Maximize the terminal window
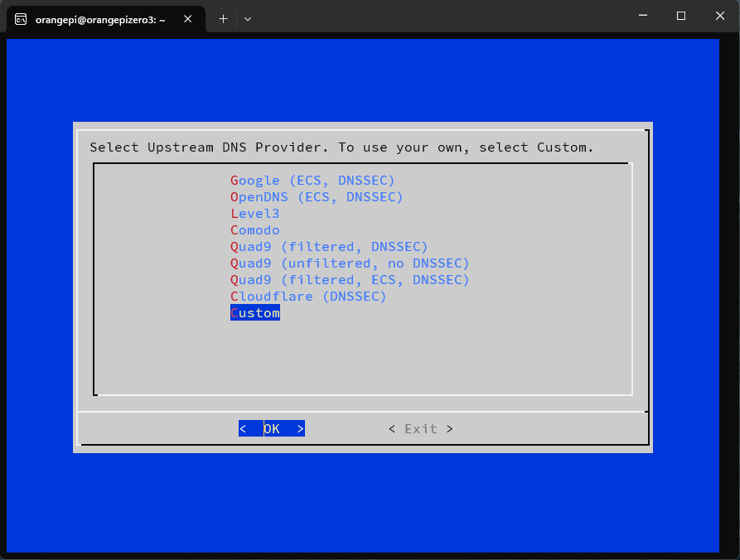This screenshot has width=740, height=560. pyautogui.click(x=680, y=16)
